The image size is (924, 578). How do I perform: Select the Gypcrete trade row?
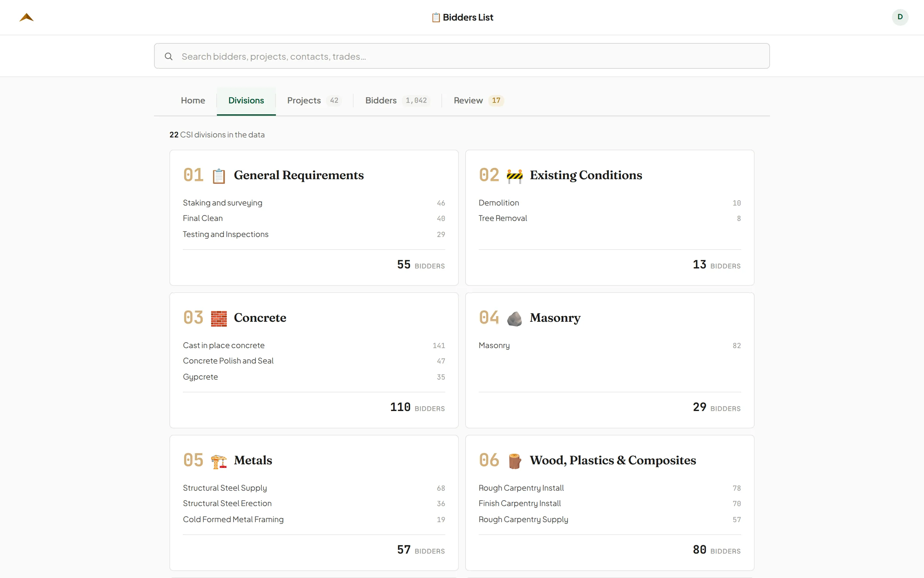click(314, 377)
